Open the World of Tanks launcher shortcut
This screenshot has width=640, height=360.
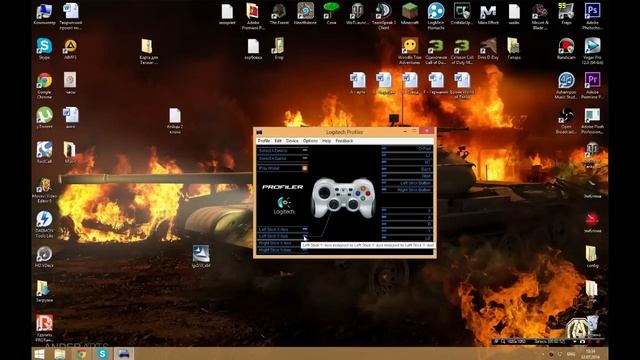358,14
